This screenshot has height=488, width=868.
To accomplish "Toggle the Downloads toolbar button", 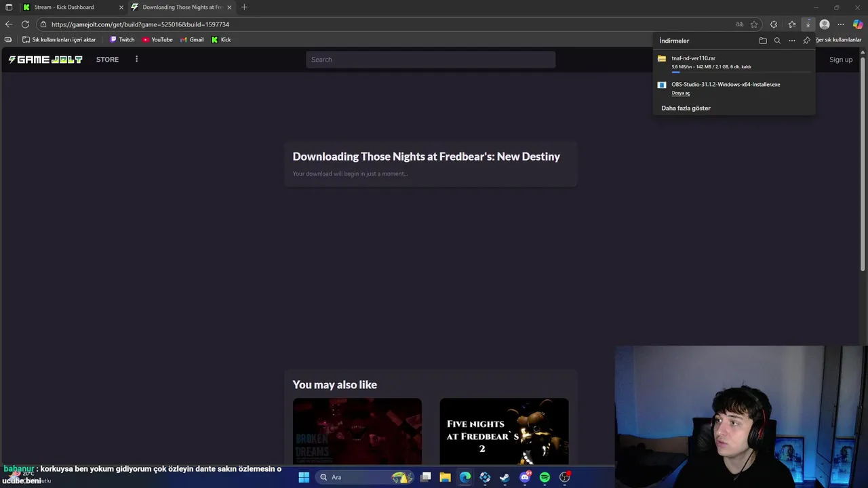I will pos(808,24).
